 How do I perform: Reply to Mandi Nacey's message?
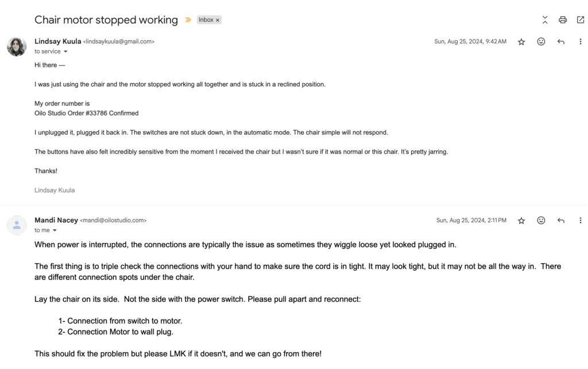pyautogui.click(x=560, y=220)
